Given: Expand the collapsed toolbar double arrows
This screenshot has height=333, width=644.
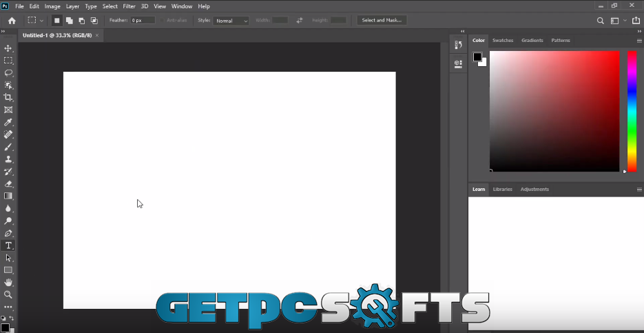Looking at the screenshot, I should tap(3, 31).
